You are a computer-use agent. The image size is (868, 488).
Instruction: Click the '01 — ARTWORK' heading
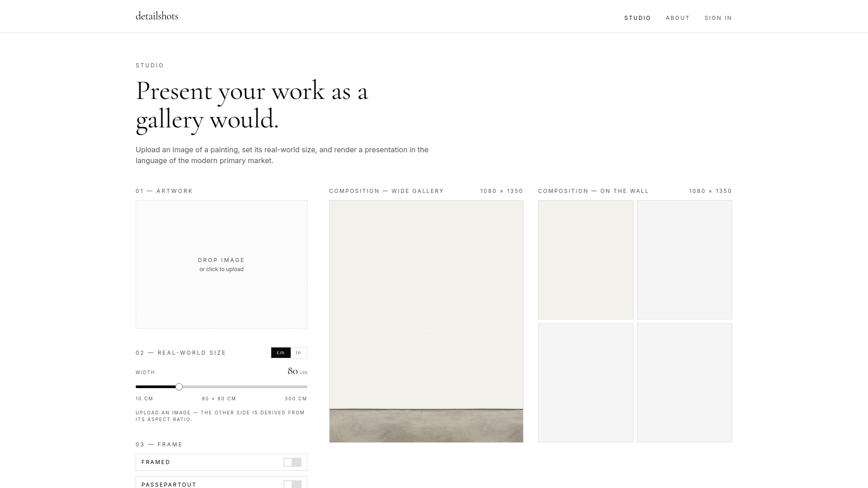(x=164, y=191)
